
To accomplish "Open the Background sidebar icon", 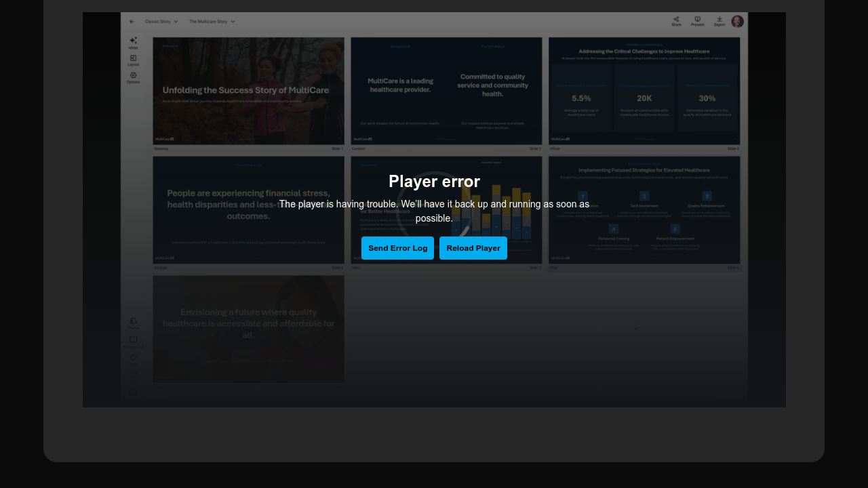I will 134,341.
